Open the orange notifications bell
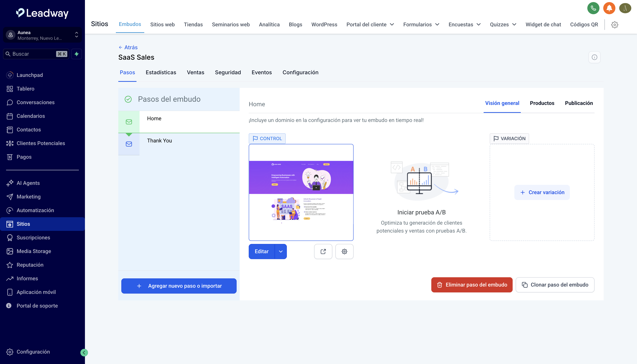This screenshot has height=364, width=637. click(609, 8)
